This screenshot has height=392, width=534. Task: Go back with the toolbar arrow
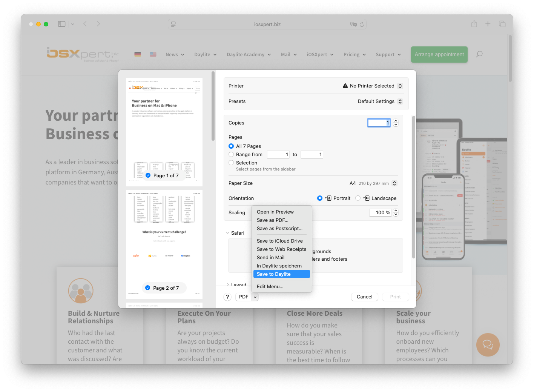point(85,24)
